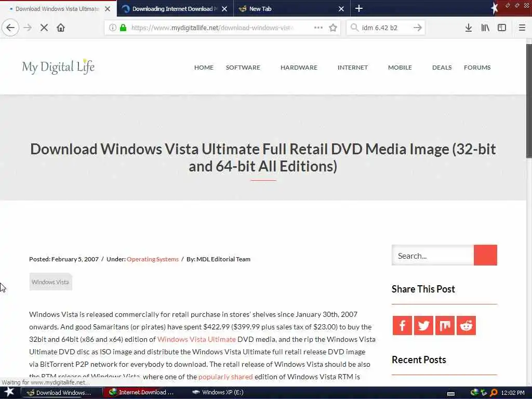Open the HARDWARE menu
Image resolution: width=532 pixels, height=399 pixels.
[x=299, y=67]
